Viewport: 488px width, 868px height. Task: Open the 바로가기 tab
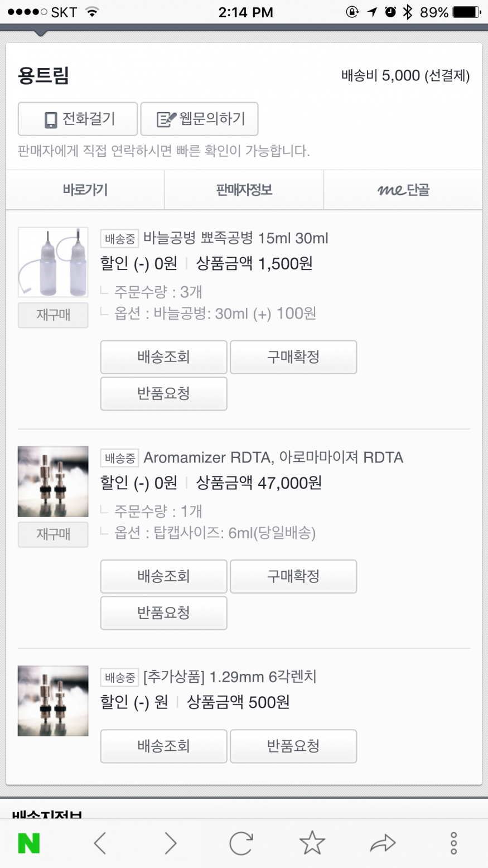tap(85, 190)
